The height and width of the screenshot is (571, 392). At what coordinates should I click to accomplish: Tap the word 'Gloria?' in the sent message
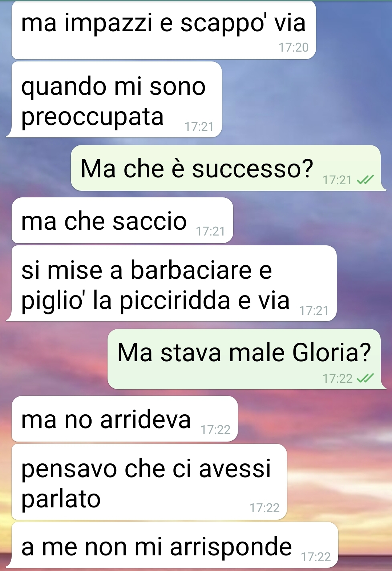point(332,353)
